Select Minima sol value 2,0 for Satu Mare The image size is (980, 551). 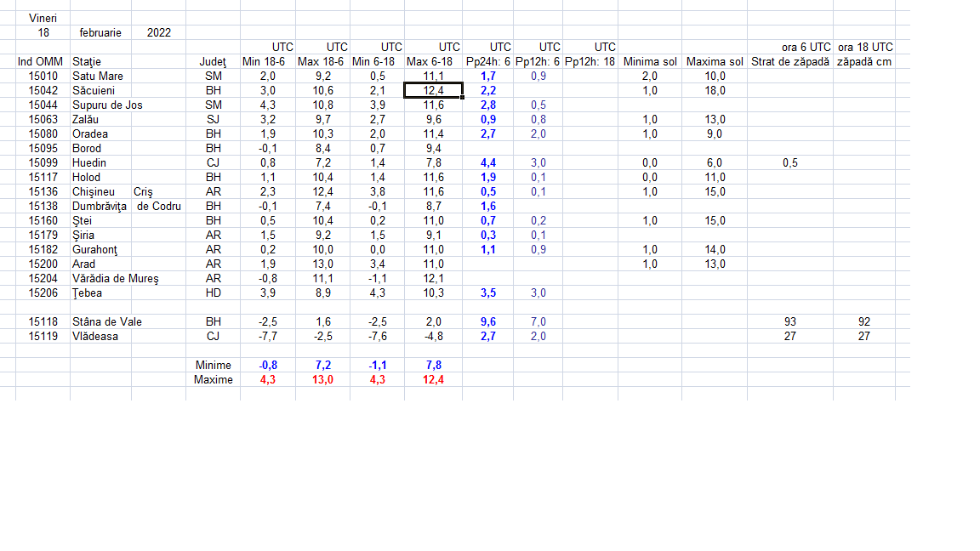coord(650,77)
